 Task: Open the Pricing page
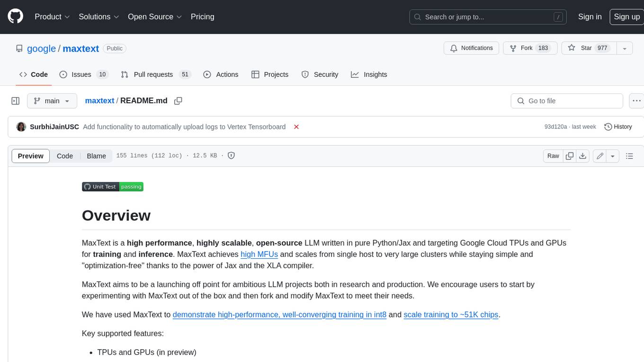(x=202, y=17)
